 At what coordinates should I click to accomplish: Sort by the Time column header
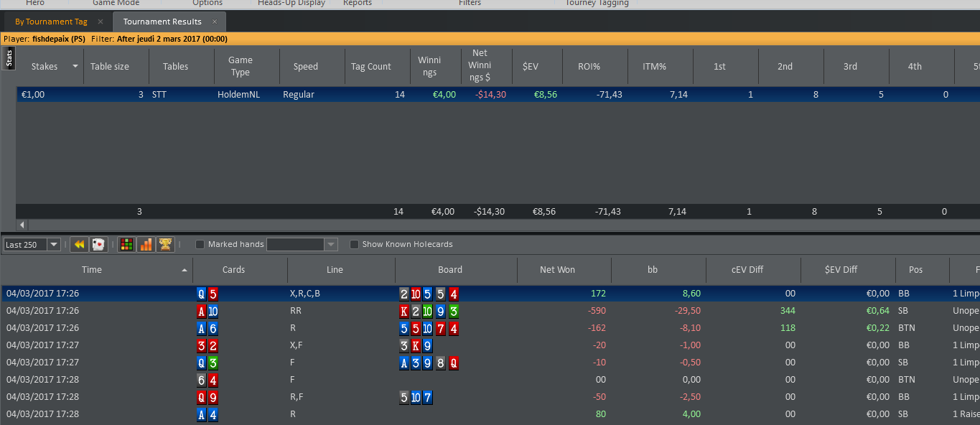coord(92,270)
